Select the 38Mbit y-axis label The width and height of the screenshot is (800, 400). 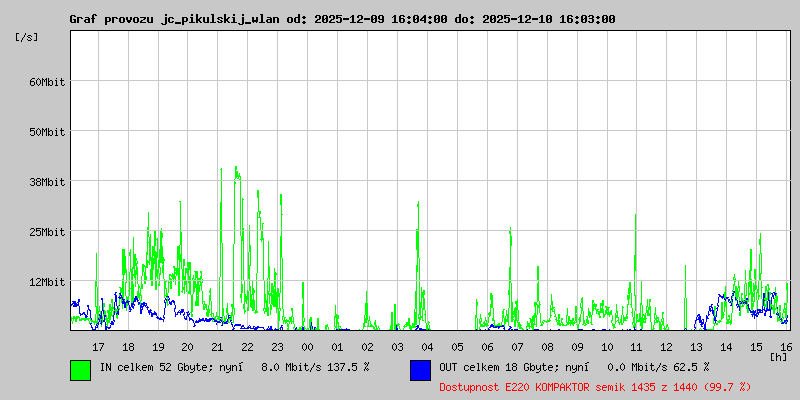pos(46,182)
